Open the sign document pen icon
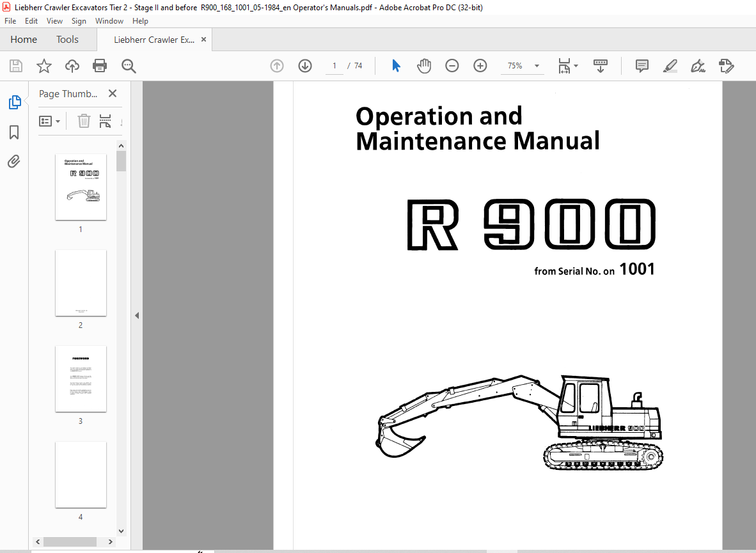This screenshot has width=756, height=553. tap(698, 66)
